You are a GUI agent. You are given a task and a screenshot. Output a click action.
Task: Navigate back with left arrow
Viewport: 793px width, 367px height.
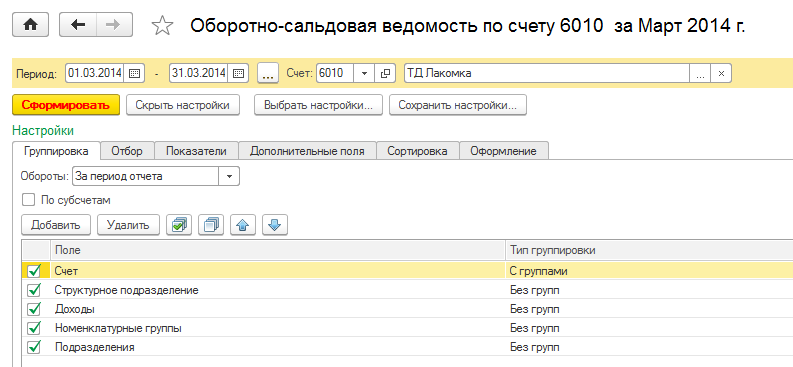point(78,25)
